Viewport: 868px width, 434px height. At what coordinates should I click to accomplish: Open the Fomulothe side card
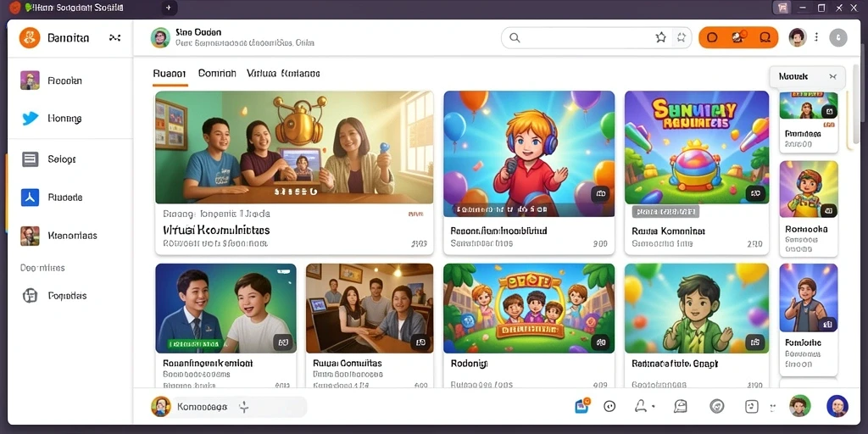click(809, 320)
